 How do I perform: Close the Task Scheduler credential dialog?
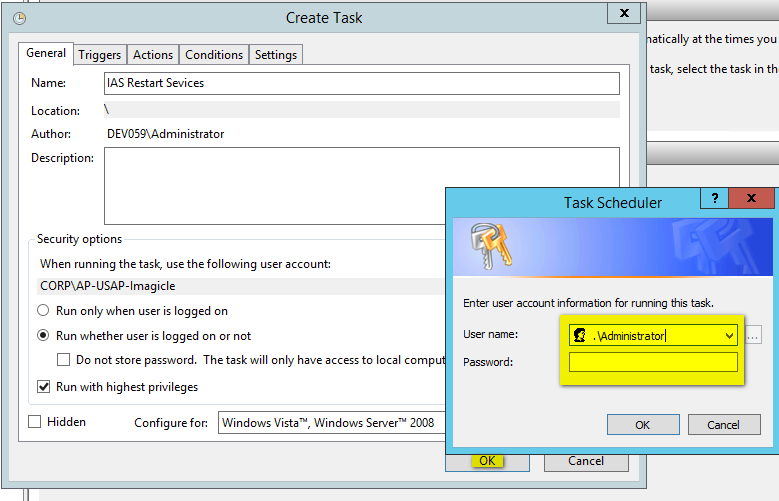(752, 200)
